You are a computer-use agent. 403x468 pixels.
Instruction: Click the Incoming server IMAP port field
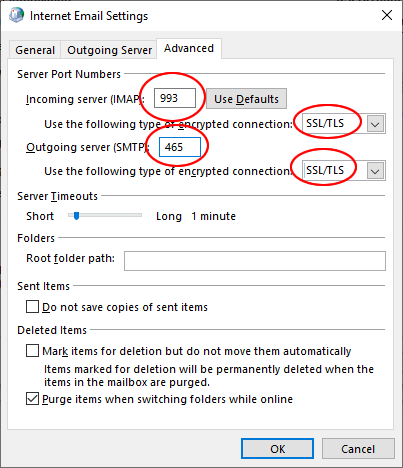coord(175,98)
